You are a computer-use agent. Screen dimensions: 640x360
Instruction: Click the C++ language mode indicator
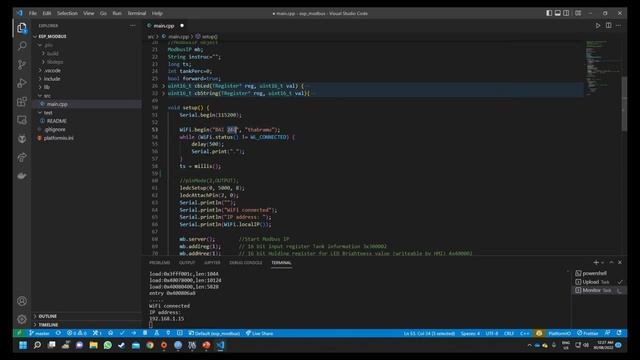(x=524, y=333)
